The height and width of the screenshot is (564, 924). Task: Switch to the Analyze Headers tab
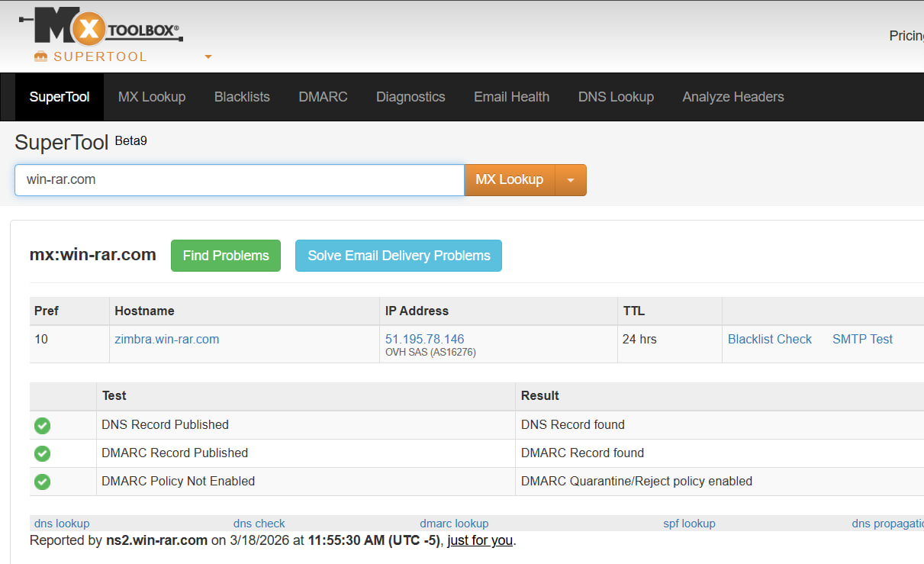click(x=732, y=96)
